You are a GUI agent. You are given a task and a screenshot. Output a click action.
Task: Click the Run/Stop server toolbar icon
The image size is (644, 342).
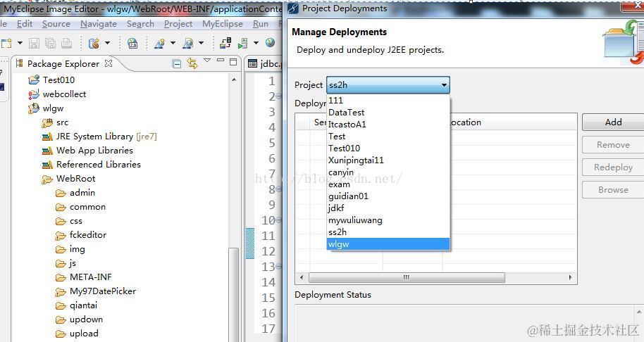tap(242, 43)
